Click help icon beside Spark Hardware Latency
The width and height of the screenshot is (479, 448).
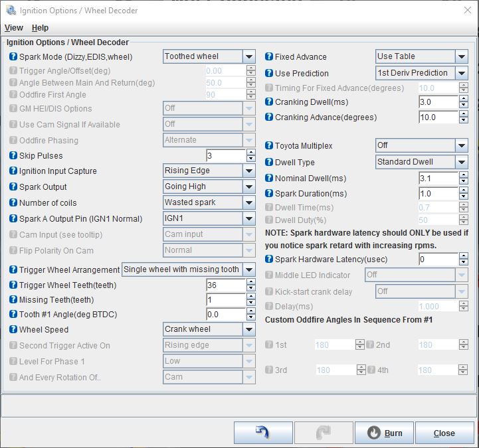pos(269,259)
